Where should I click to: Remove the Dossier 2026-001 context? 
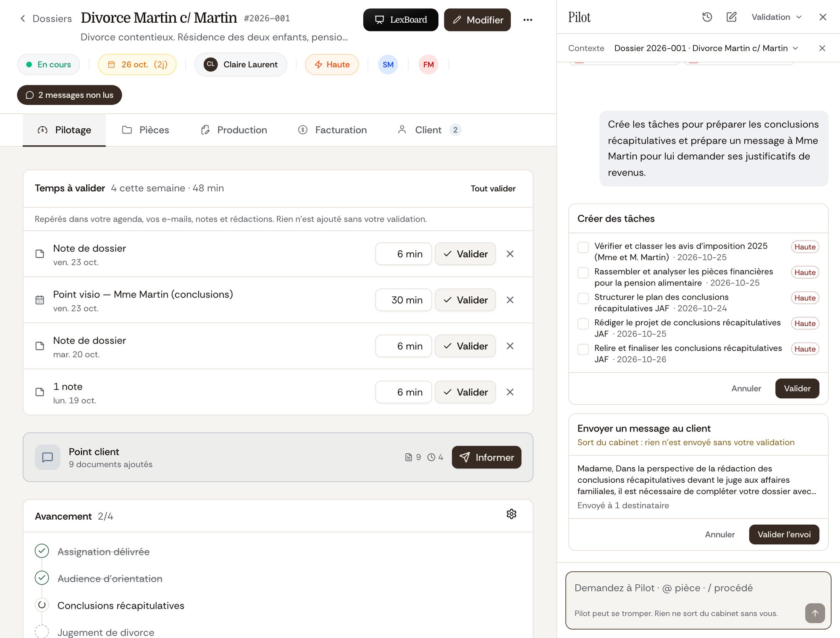(x=822, y=48)
